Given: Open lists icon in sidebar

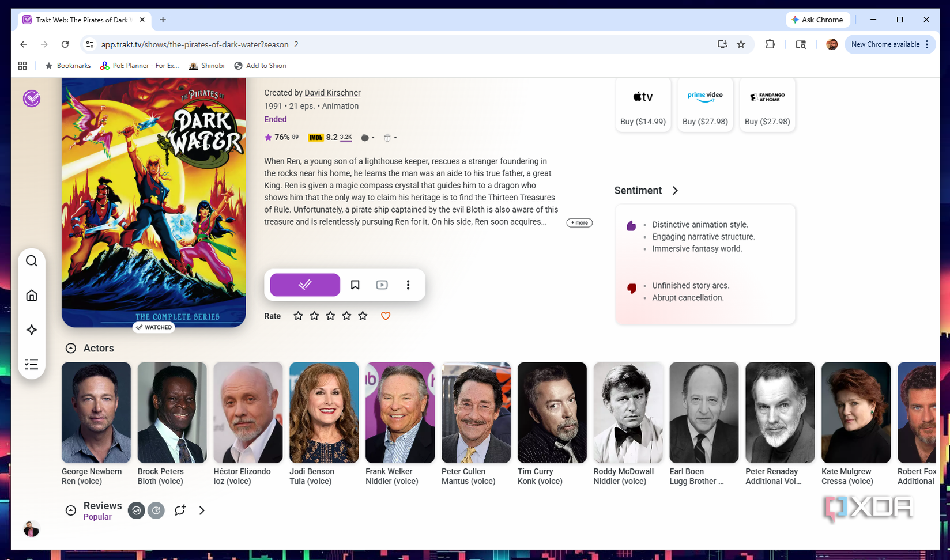Looking at the screenshot, I should [x=32, y=364].
